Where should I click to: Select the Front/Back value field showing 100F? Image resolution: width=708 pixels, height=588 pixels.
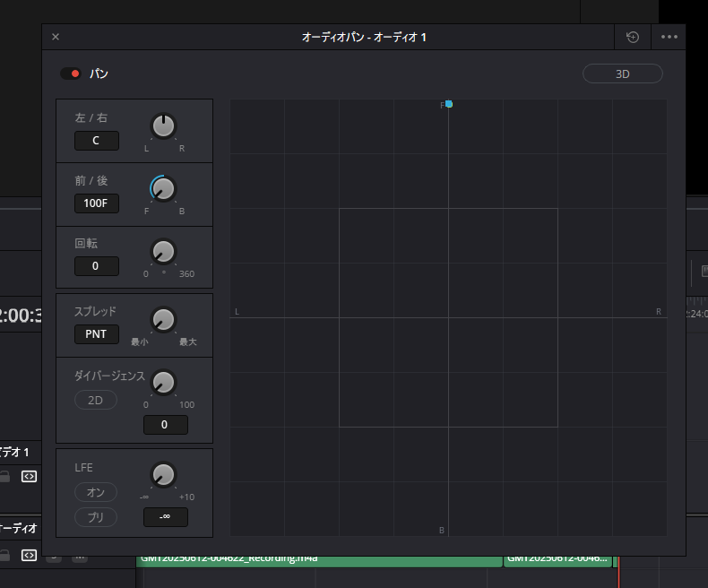tap(96, 203)
